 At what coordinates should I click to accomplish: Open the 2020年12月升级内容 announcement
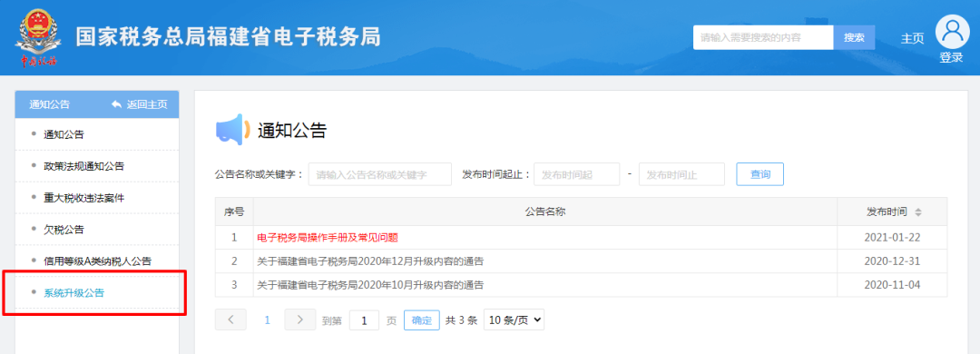coord(370,261)
